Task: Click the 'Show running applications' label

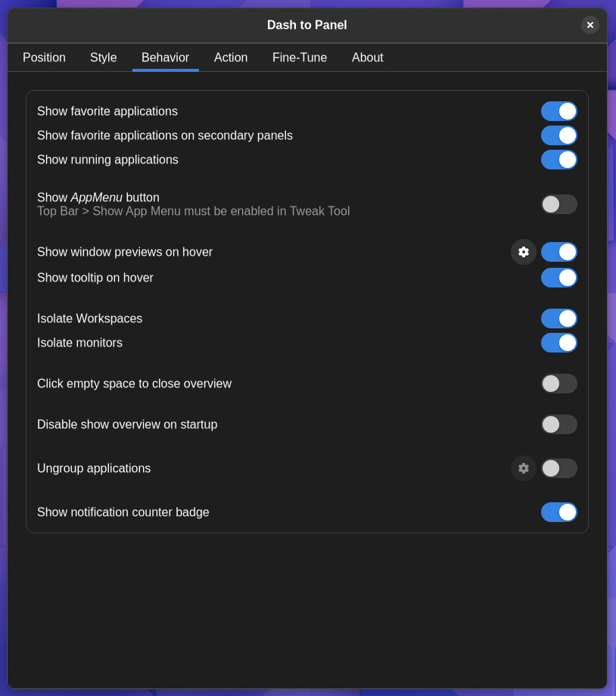Action: (107, 160)
